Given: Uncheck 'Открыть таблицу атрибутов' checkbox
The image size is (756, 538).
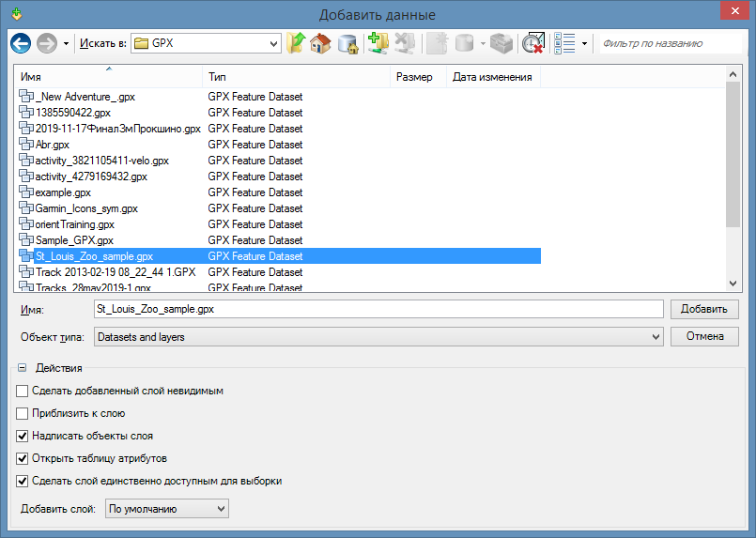Looking at the screenshot, I should (23, 458).
